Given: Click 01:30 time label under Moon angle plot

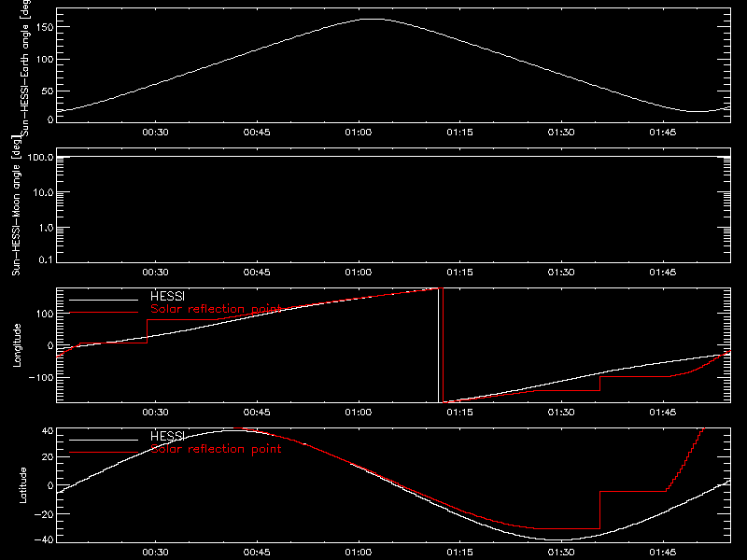Looking at the screenshot, I should 561,272.
